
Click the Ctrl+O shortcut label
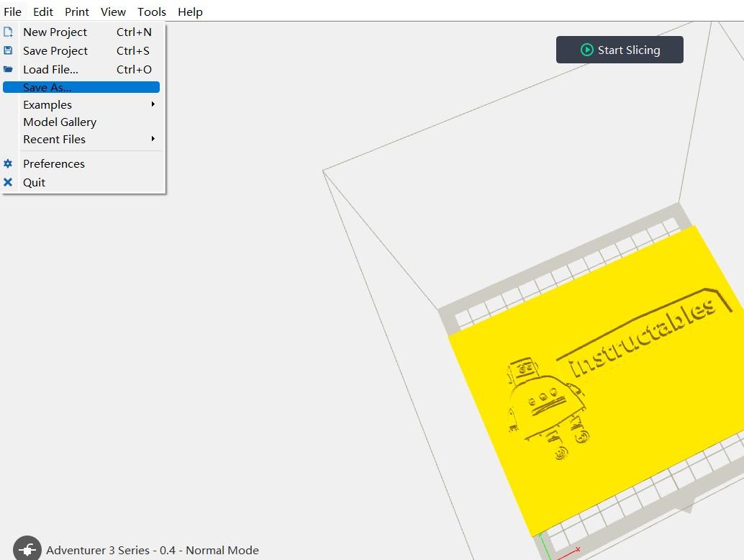(x=135, y=69)
